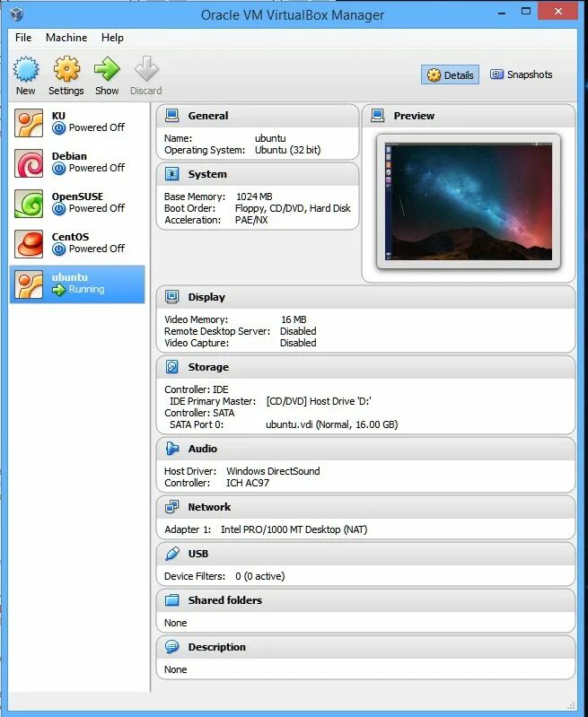Click the Preview section monitor icon
The width and height of the screenshot is (588, 717).
pos(378,116)
